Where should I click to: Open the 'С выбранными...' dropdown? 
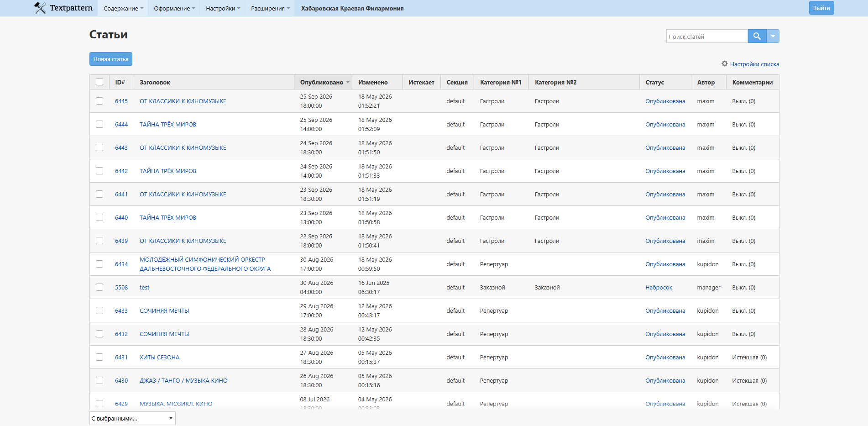132,418
